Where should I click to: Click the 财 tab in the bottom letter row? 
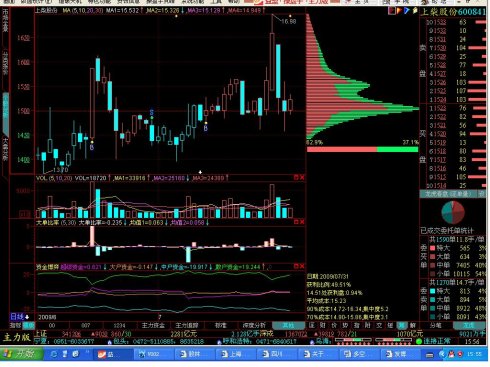323,325
